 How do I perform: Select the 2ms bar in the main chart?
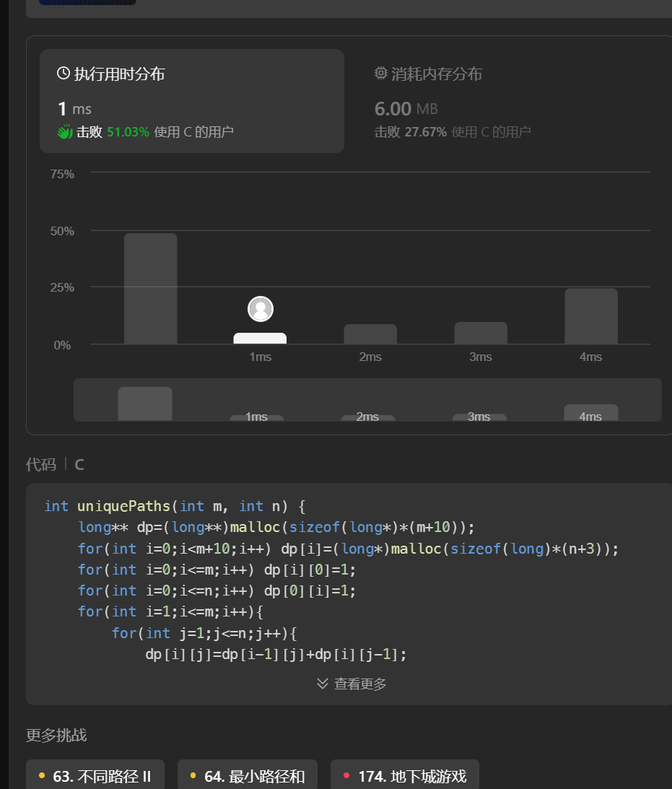pyautogui.click(x=370, y=334)
